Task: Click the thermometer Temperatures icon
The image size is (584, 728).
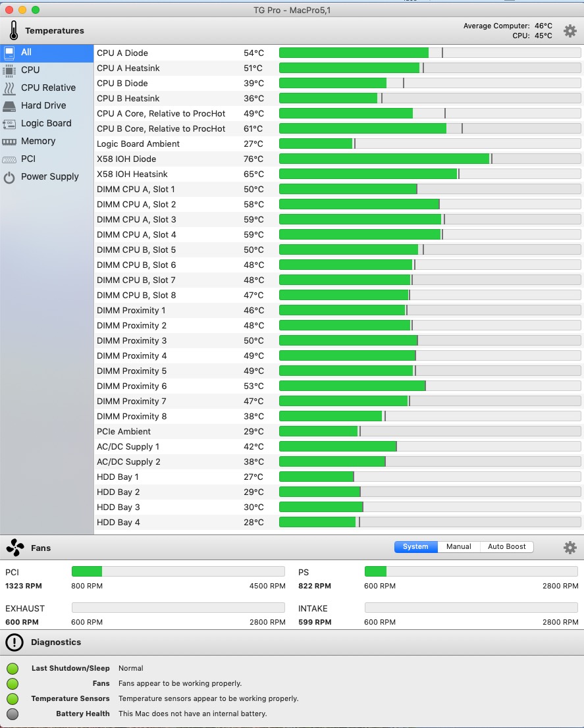Action: tap(14, 31)
